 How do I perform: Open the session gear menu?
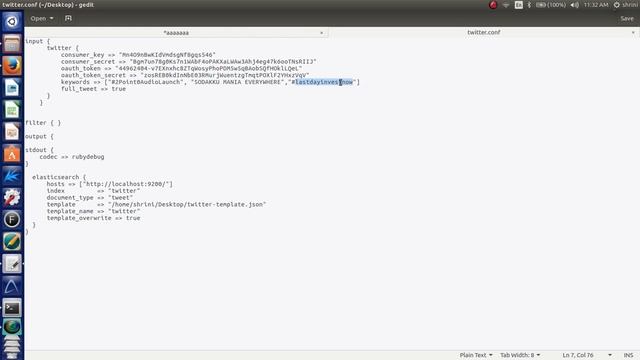point(617,5)
